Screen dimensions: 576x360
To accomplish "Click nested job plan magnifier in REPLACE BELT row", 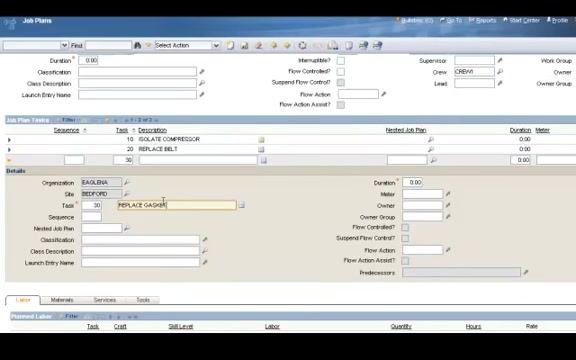I will coord(431,150).
